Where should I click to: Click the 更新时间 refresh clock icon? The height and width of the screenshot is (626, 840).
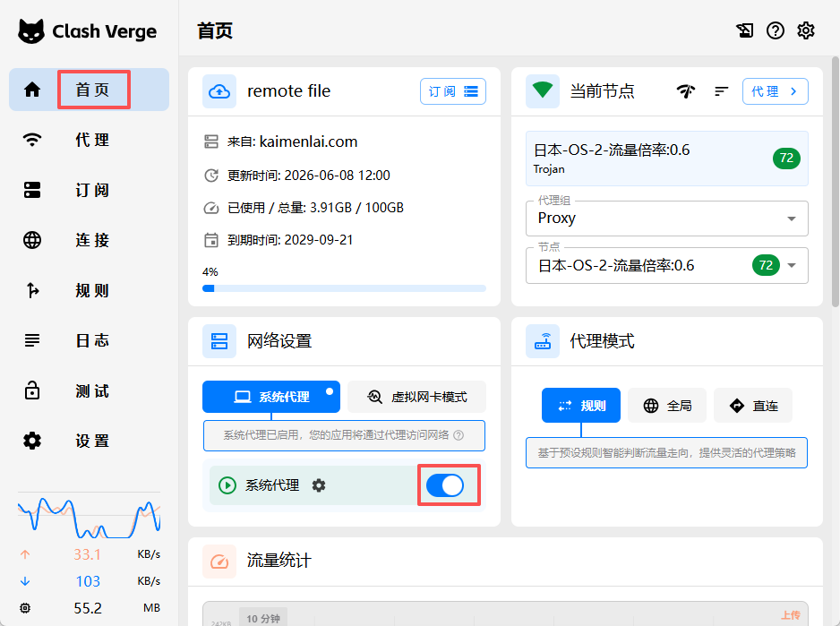(x=211, y=176)
